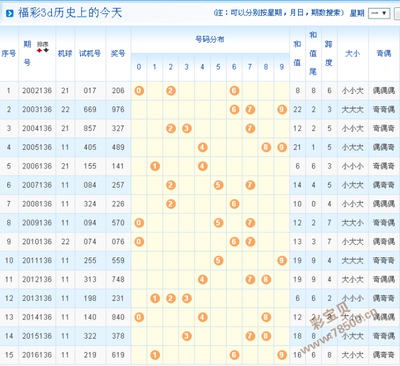Click orange ball 1 in row 2013136

point(155,298)
